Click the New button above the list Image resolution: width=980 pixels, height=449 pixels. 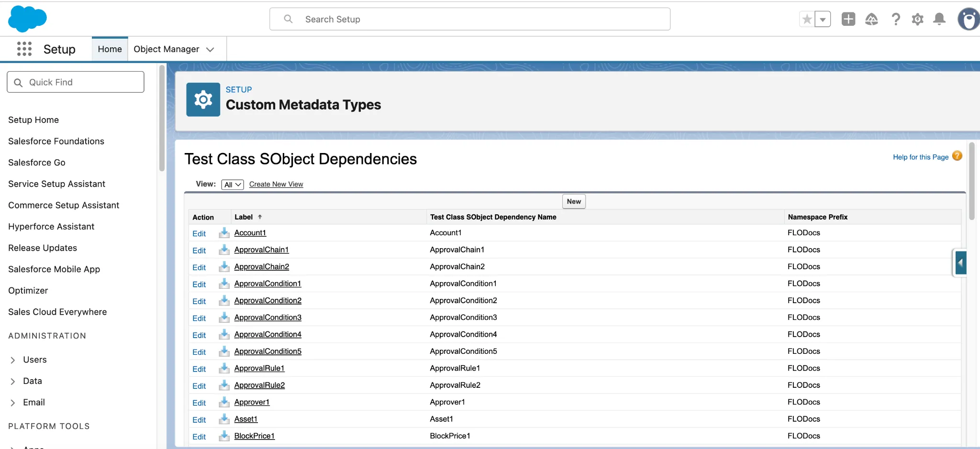[x=573, y=201]
